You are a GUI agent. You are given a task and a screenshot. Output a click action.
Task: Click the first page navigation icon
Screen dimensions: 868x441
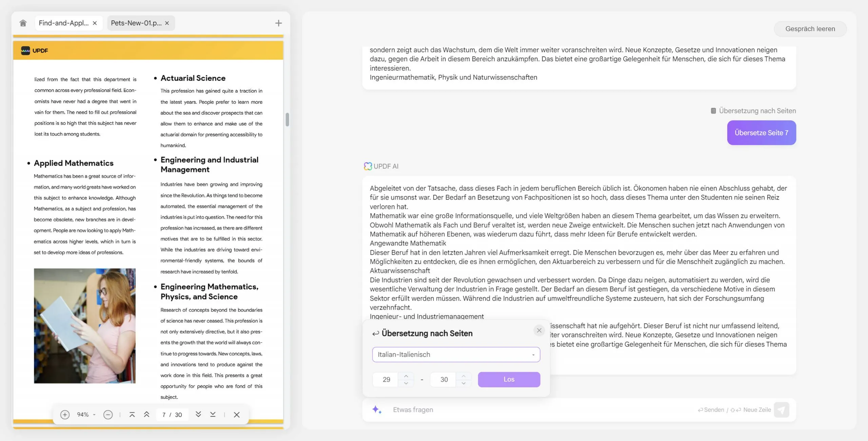click(x=131, y=415)
